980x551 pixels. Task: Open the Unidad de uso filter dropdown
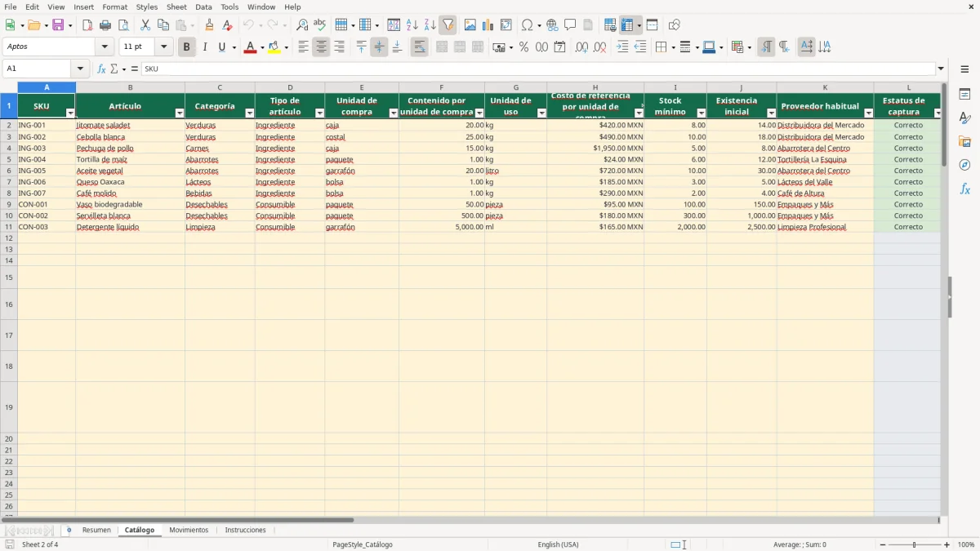tap(541, 113)
